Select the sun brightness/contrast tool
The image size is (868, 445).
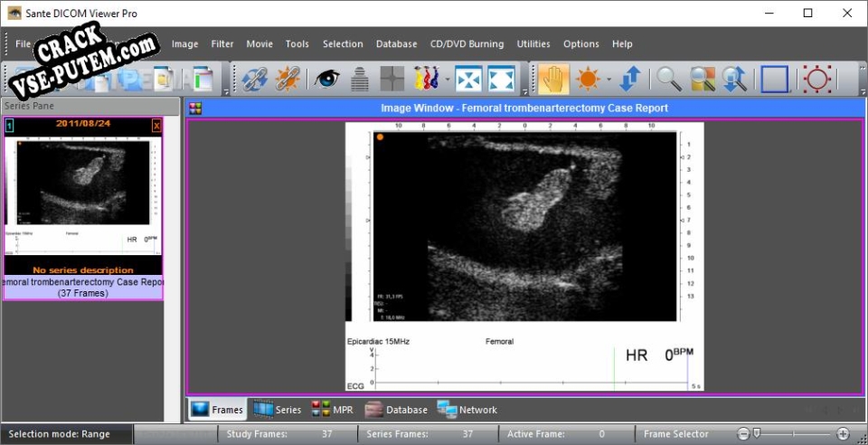(x=588, y=80)
